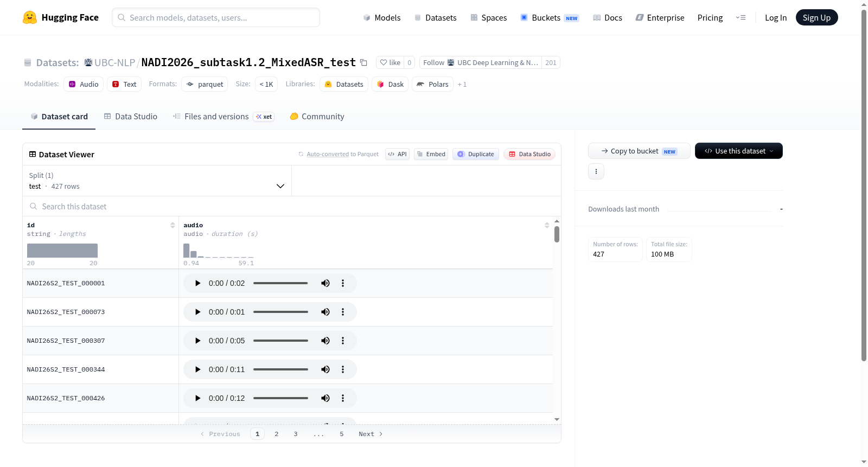Screen dimensions: 868x467
Task: Mute audio in NADI26S2_TEST_000344 row
Action: pos(325,369)
